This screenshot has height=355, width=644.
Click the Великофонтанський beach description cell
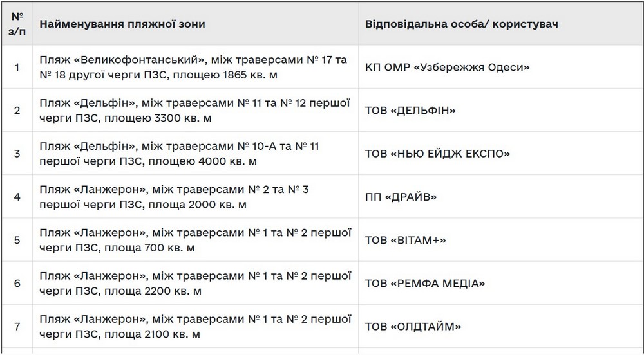coord(196,67)
